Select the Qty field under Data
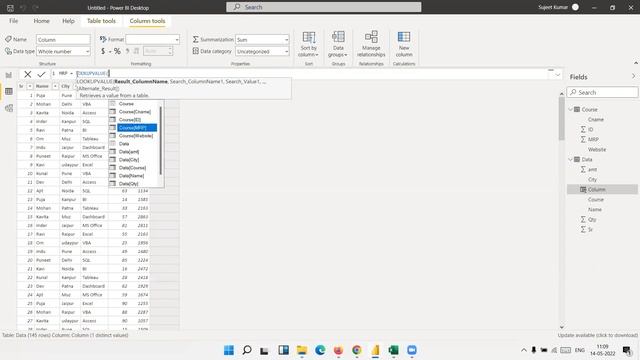 pos(592,220)
